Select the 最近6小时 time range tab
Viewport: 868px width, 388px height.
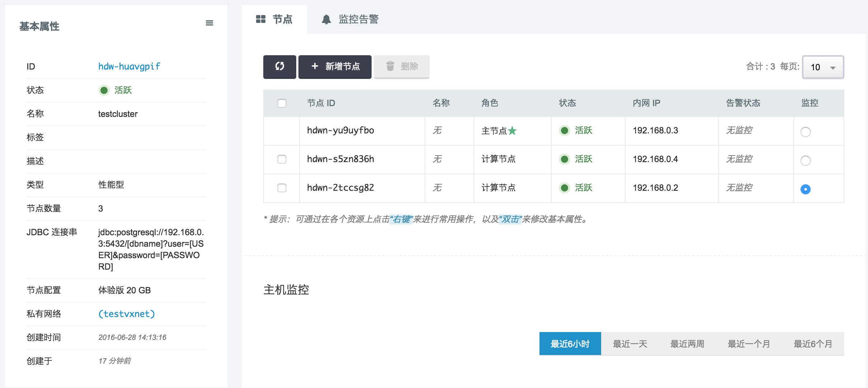tap(570, 344)
